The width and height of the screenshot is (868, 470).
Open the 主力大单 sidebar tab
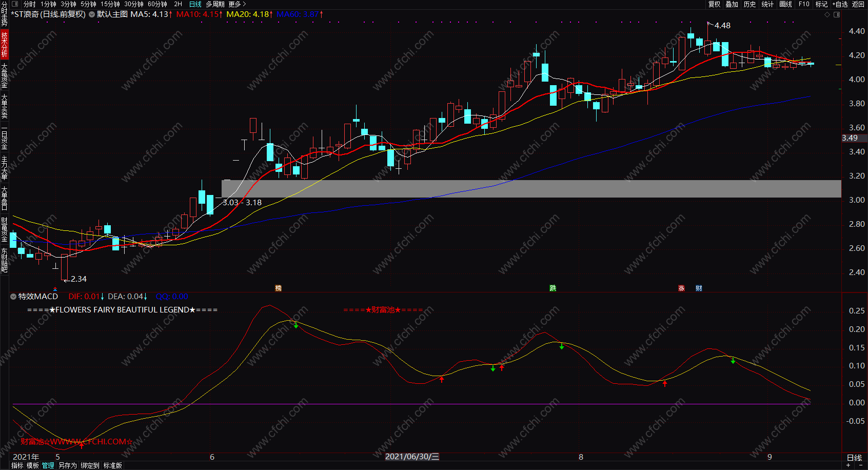point(4,168)
